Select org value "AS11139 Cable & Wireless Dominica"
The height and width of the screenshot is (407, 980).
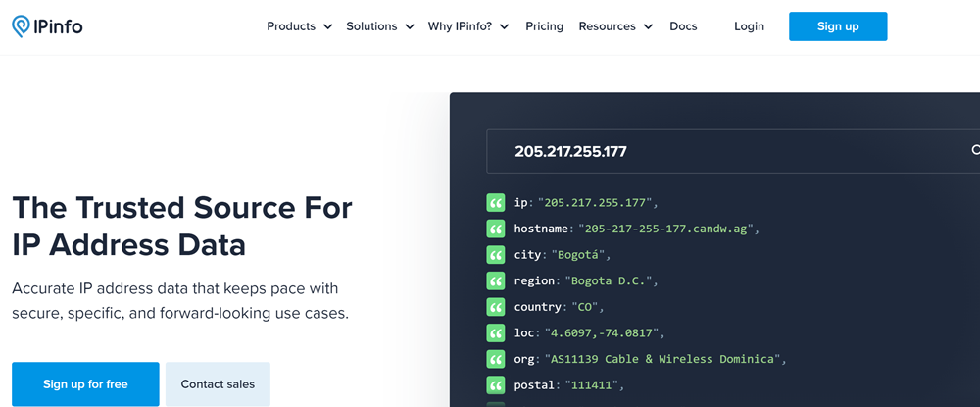coord(663,360)
